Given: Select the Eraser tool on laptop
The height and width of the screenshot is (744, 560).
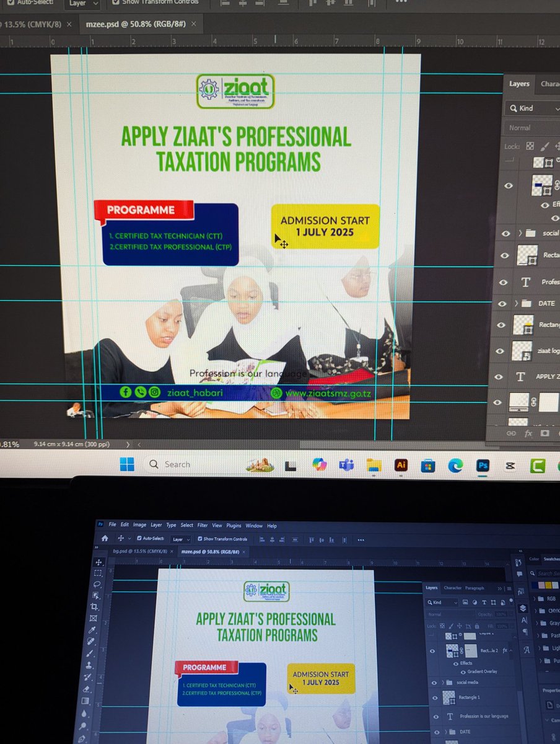Looking at the screenshot, I should coord(87,689).
